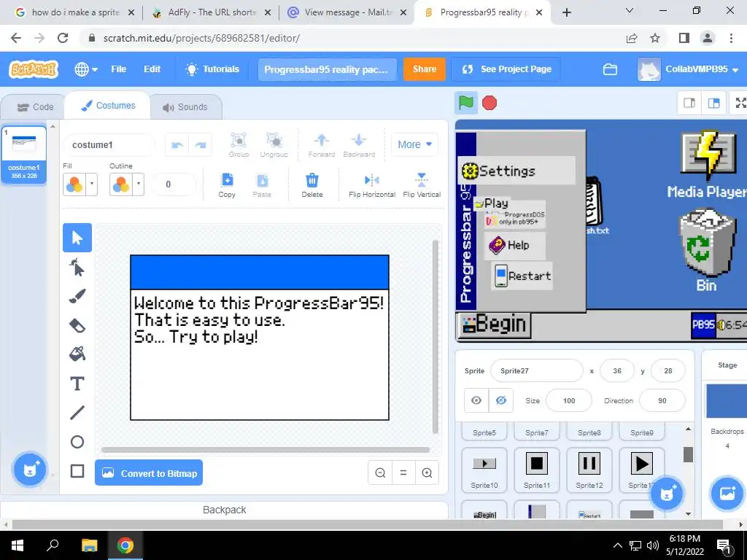Select the arrow Select tool
747x560 pixels.
(x=77, y=237)
